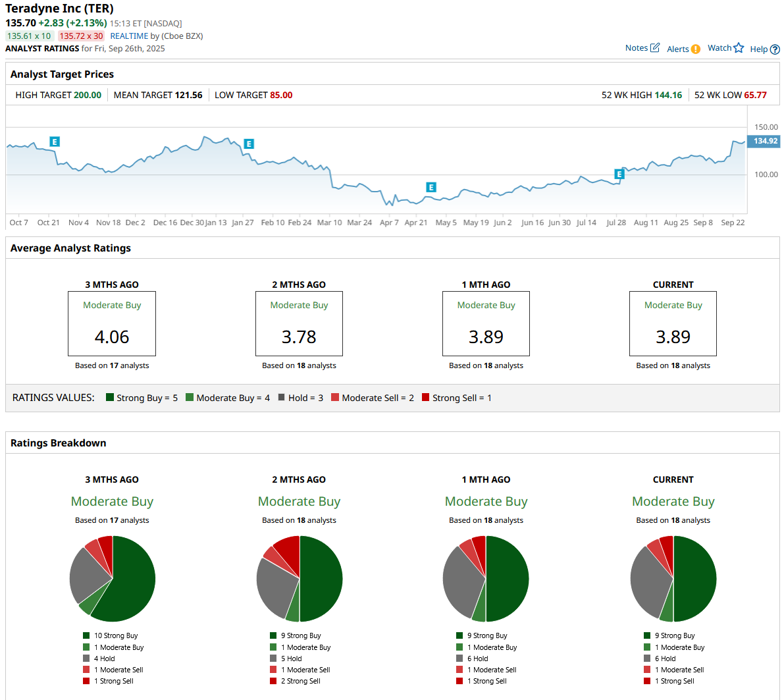This screenshot has height=700, width=784.
Task: Click the earnings marker near Jul 28
Action: click(x=619, y=174)
